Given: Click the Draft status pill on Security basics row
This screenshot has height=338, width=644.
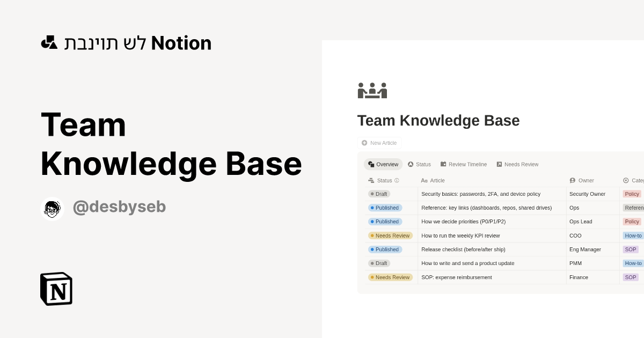Looking at the screenshot, I should (379, 194).
